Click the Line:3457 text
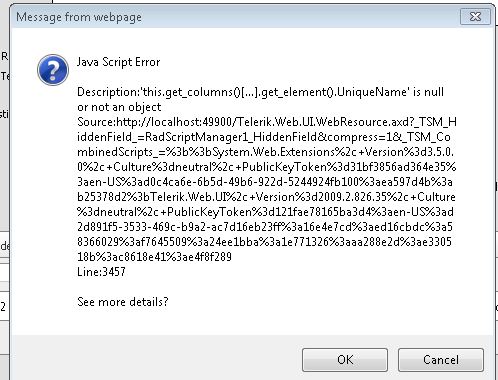 101,272
